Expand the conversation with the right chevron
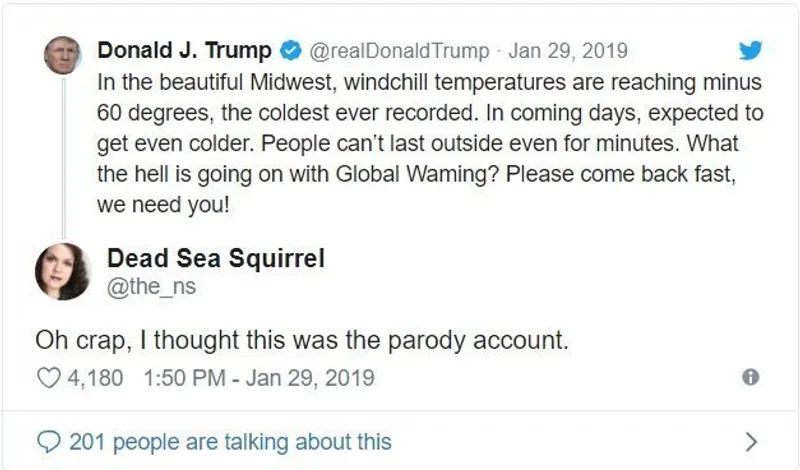 (x=753, y=441)
